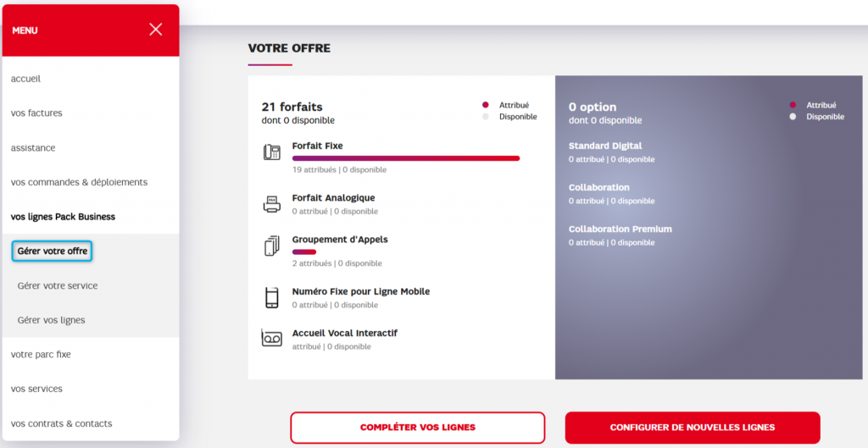Click the Numéro Fixe mobile phone icon
Viewport: 868px width, 448px height.
point(272,298)
